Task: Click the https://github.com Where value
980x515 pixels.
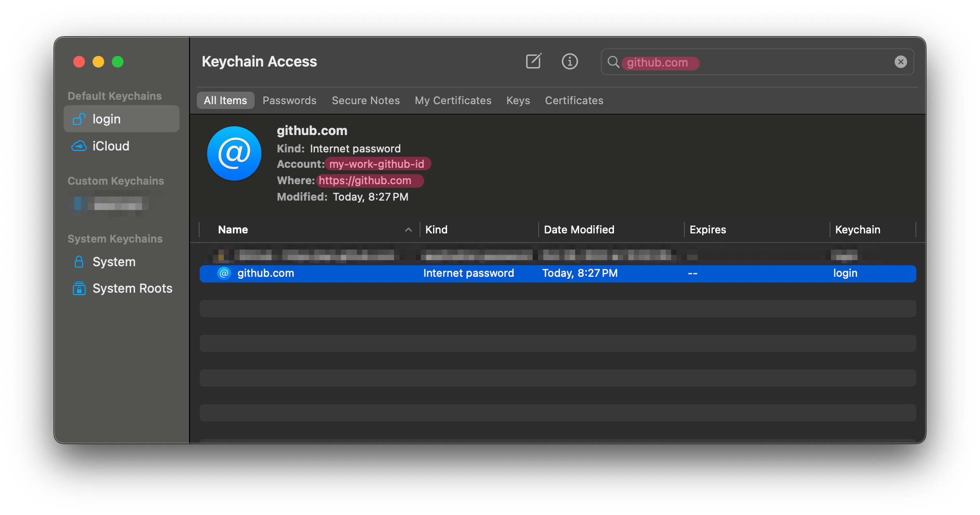Action: point(365,180)
